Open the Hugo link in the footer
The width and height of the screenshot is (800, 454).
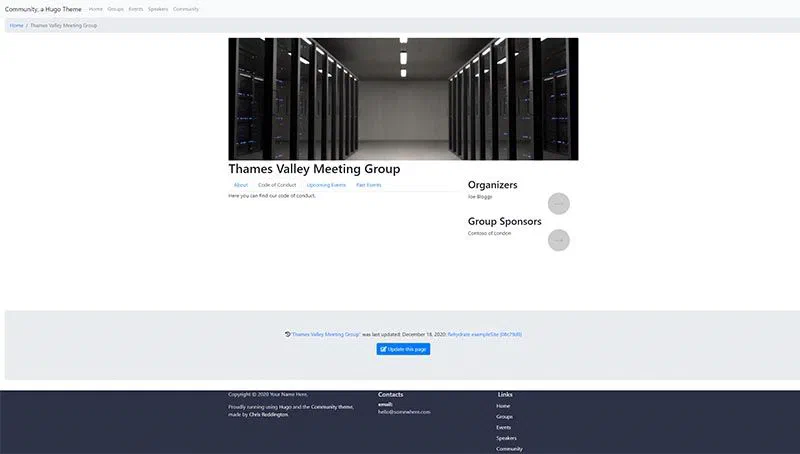285,407
